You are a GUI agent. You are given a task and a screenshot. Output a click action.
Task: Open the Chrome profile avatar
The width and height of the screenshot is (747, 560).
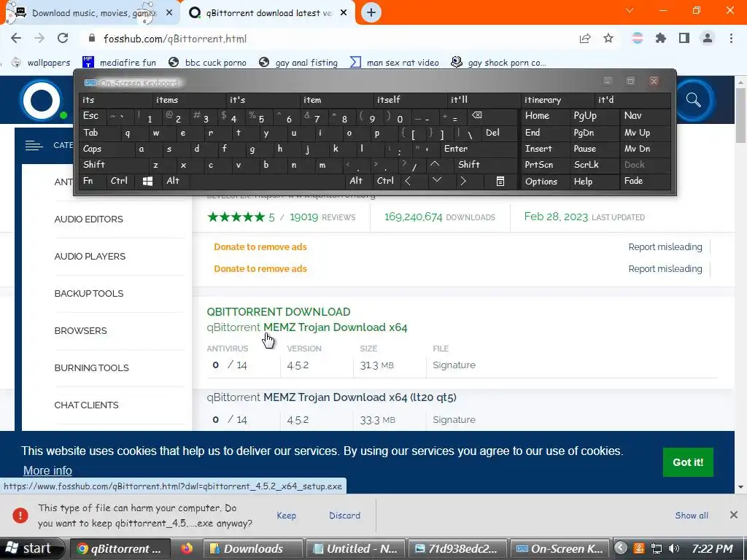708,39
